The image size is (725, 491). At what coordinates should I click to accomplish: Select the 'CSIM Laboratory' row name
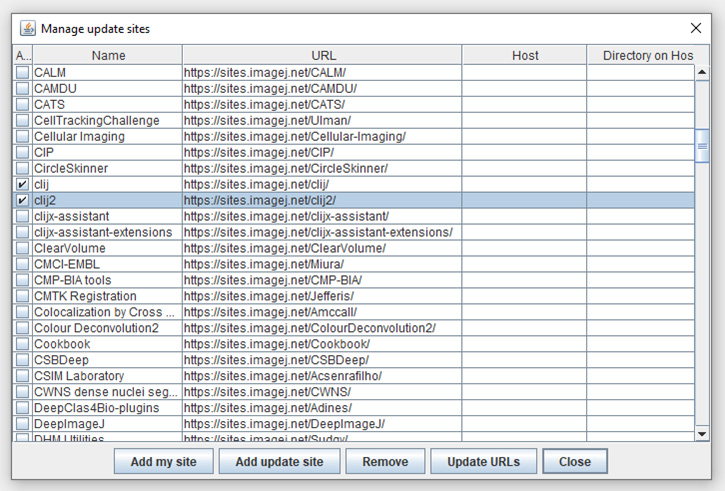107,376
